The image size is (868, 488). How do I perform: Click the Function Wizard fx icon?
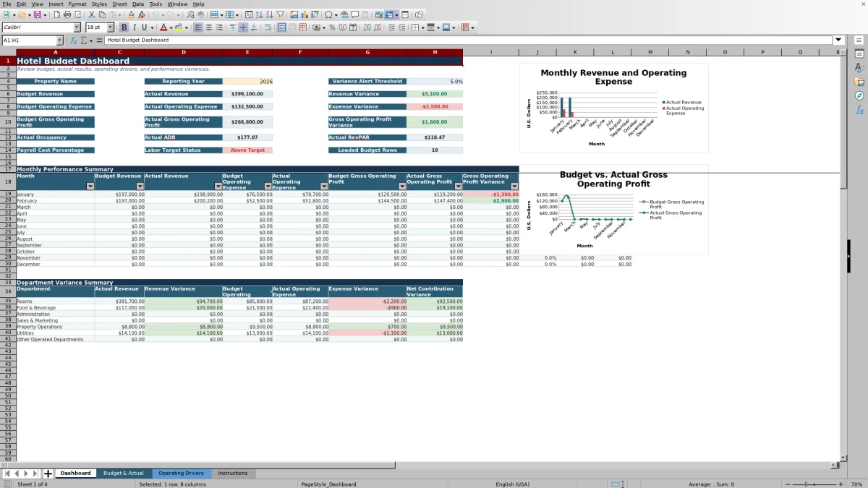(73, 40)
